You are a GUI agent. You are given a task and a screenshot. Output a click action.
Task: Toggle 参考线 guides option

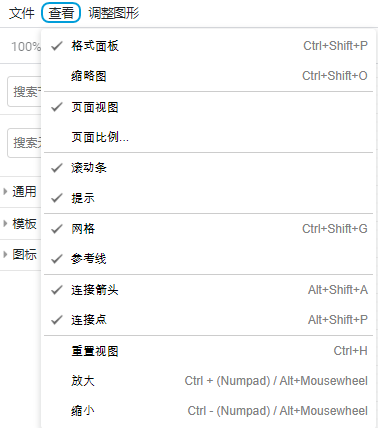208,259
